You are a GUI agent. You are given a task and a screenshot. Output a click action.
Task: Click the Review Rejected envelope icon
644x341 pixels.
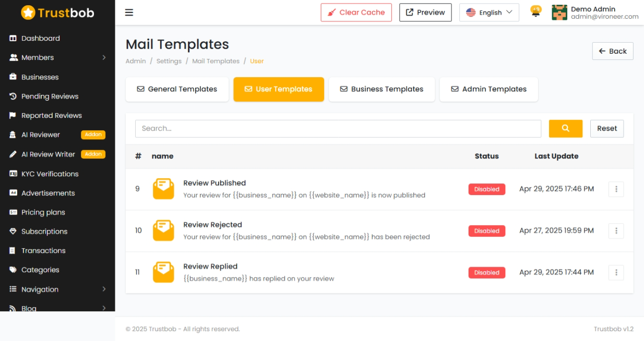(163, 230)
